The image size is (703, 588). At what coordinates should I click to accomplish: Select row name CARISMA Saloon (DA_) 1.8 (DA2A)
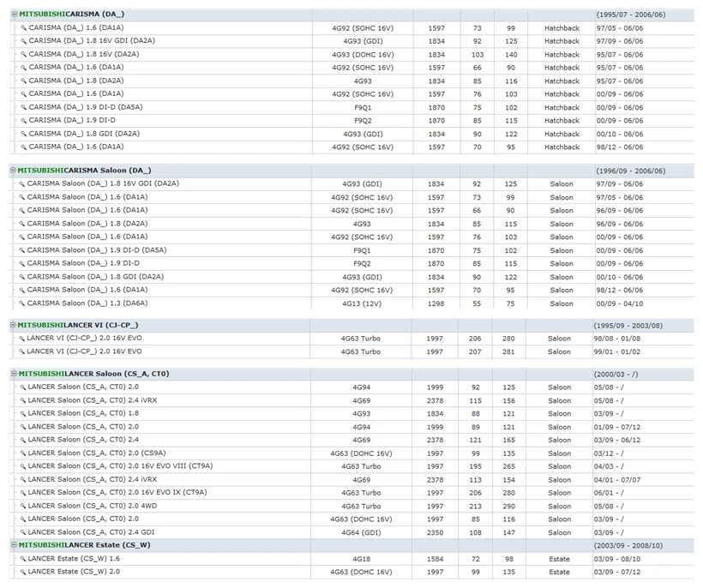tap(87, 223)
